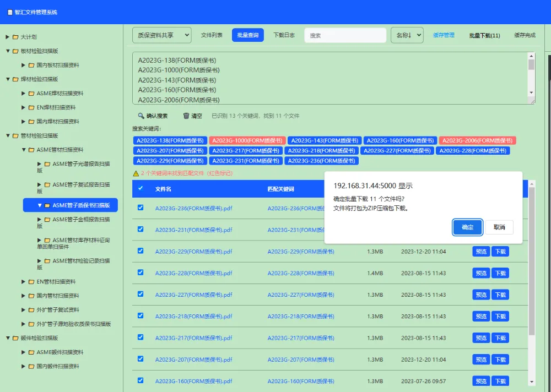The width and height of the screenshot is (551, 392).
Task: Toggle the select-all checkbox in table header
Action: pyautogui.click(x=141, y=188)
